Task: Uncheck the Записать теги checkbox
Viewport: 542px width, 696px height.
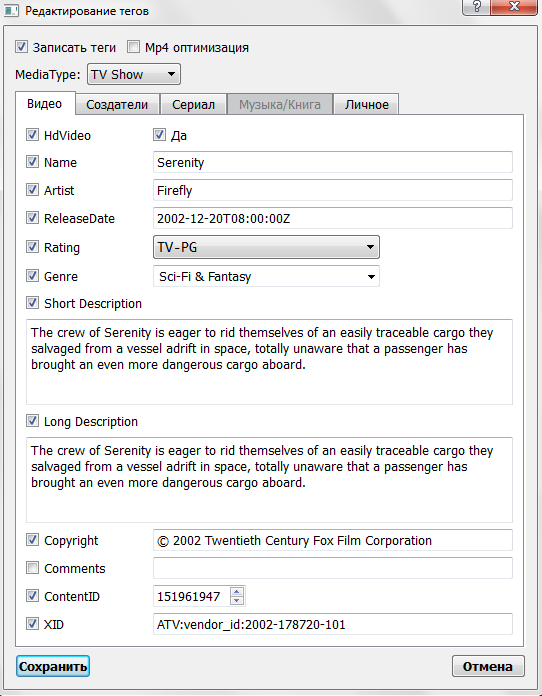Action: [21, 47]
